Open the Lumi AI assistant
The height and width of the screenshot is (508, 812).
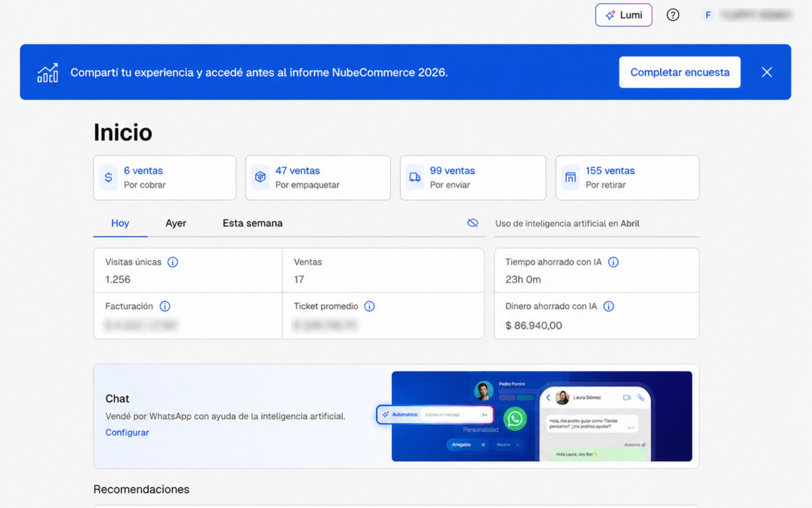coord(623,15)
